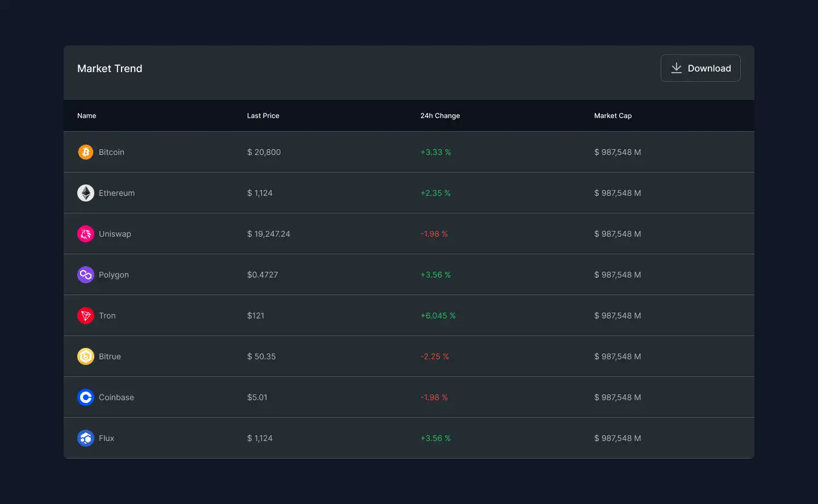Open the Bitrue name label
Image resolution: width=818 pixels, height=504 pixels.
coord(110,356)
